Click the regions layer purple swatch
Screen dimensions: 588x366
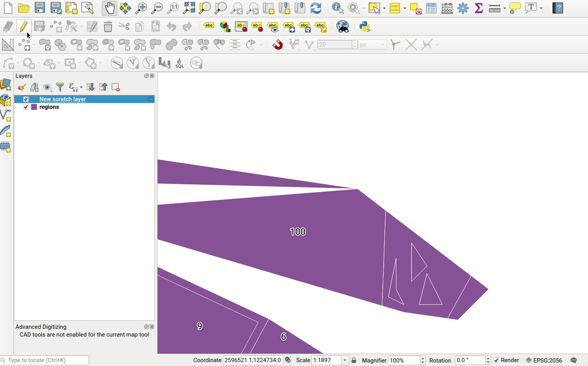[x=34, y=107]
